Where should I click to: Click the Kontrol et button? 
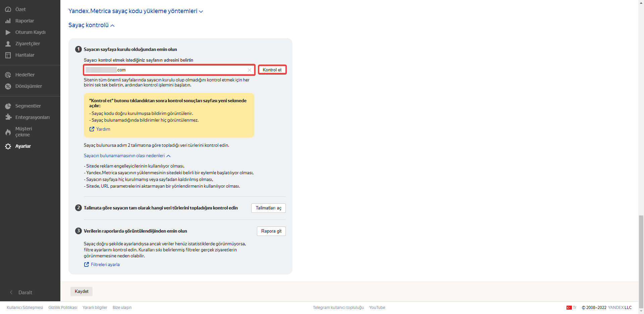pyautogui.click(x=272, y=70)
